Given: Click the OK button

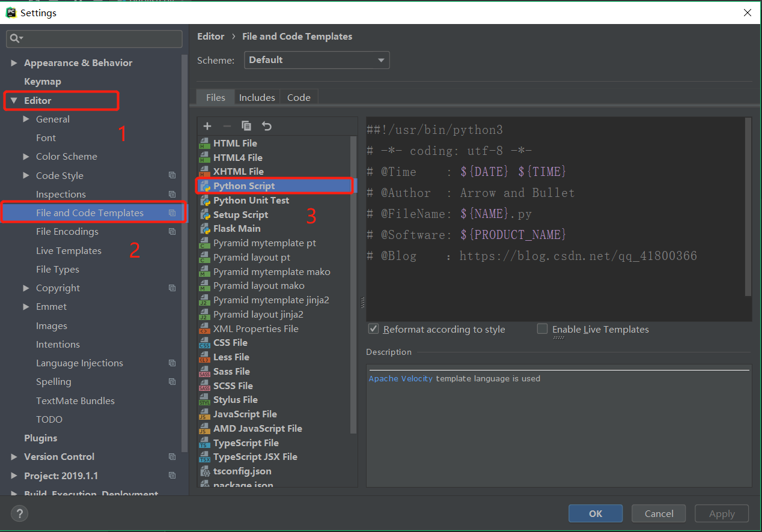Looking at the screenshot, I should point(596,513).
